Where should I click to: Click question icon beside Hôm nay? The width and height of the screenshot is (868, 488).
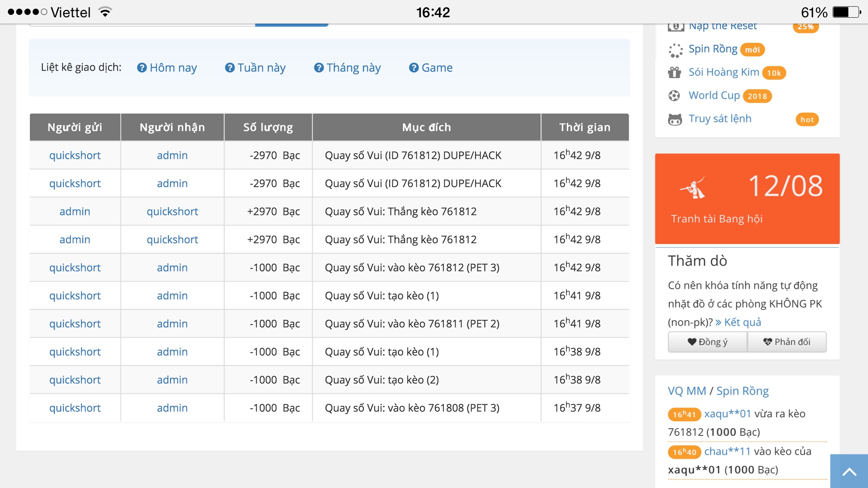point(142,68)
